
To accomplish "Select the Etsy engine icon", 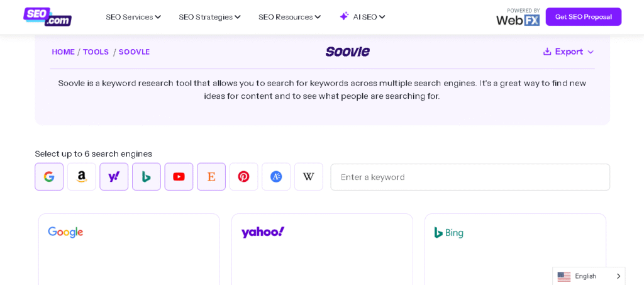I will point(211,177).
